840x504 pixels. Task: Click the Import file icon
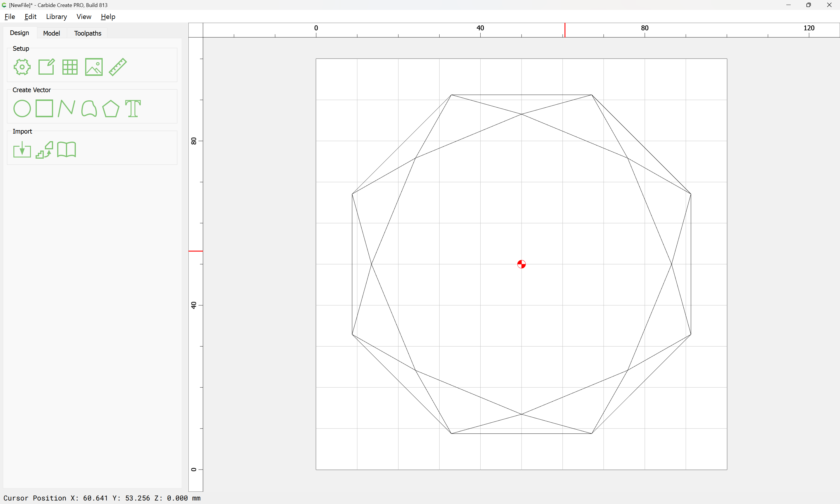tap(22, 149)
